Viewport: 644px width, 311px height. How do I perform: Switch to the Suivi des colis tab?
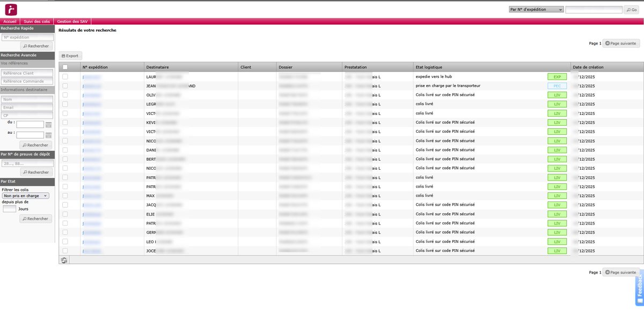coord(36,21)
